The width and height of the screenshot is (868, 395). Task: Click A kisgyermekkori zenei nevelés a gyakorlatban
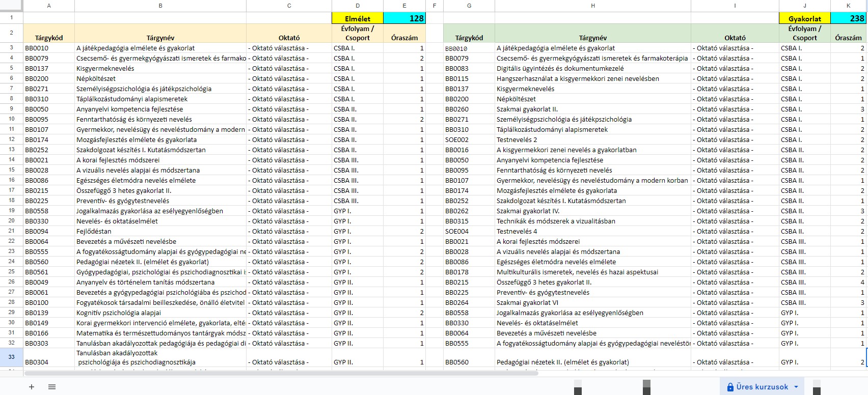pyautogui.click(x=593, y=150)
